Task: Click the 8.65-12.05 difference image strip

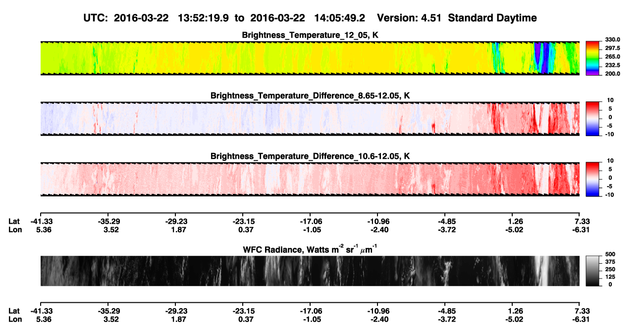Action: [310, 118]
